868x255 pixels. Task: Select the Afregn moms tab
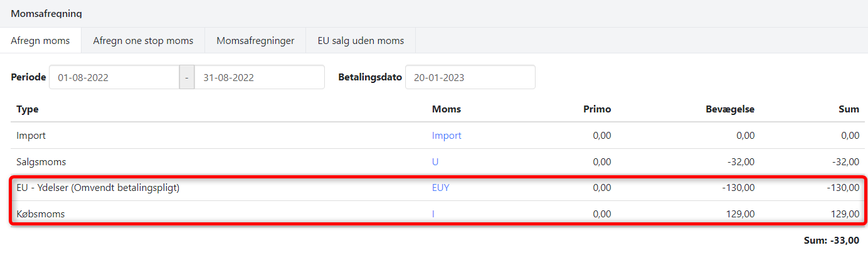pyautogui.click(x=41, y=41)
